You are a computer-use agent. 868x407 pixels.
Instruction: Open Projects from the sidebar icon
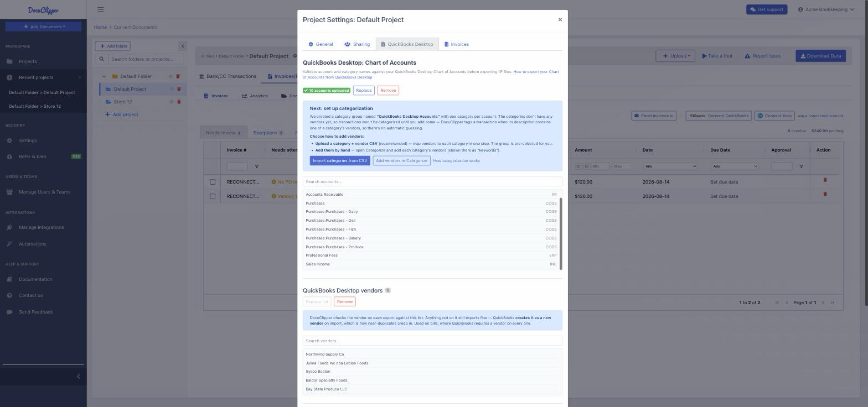pos(9,61)
